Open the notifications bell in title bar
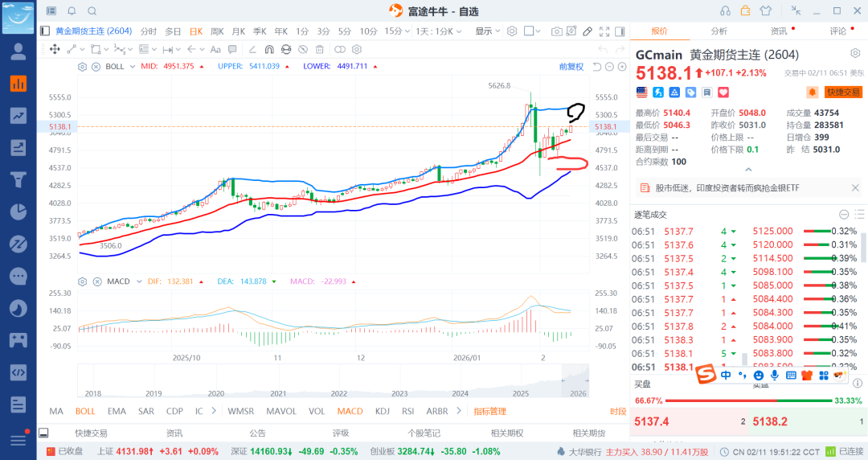This screenshot has width=868, height=460. (72, 10)
